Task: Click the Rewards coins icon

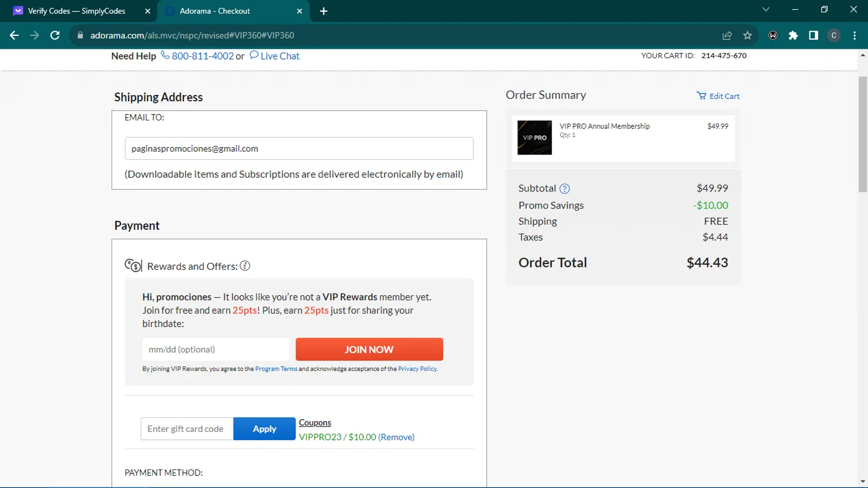Action: (133, 266)
